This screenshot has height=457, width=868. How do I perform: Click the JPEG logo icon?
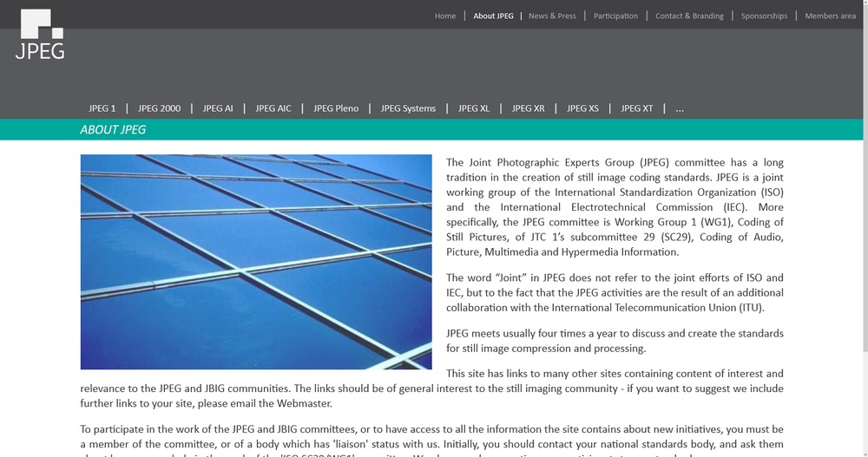click(40, 34)
